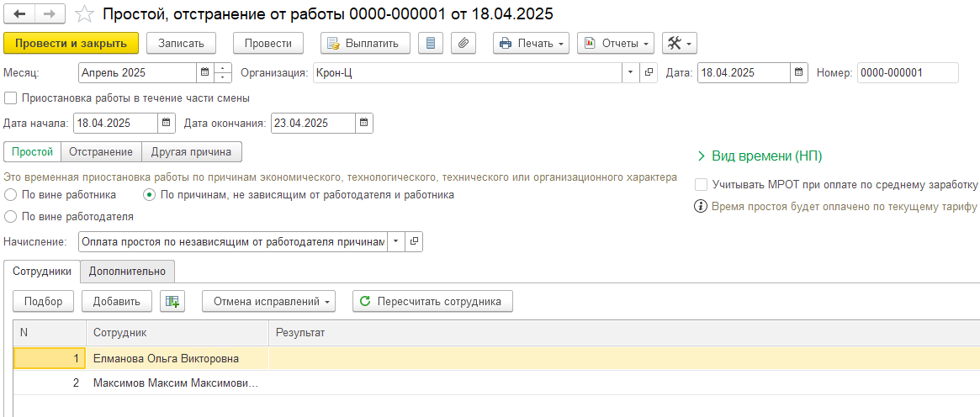Open the Печать dropdown menu
Screen dimensions: 980x417
pos(531,43)
